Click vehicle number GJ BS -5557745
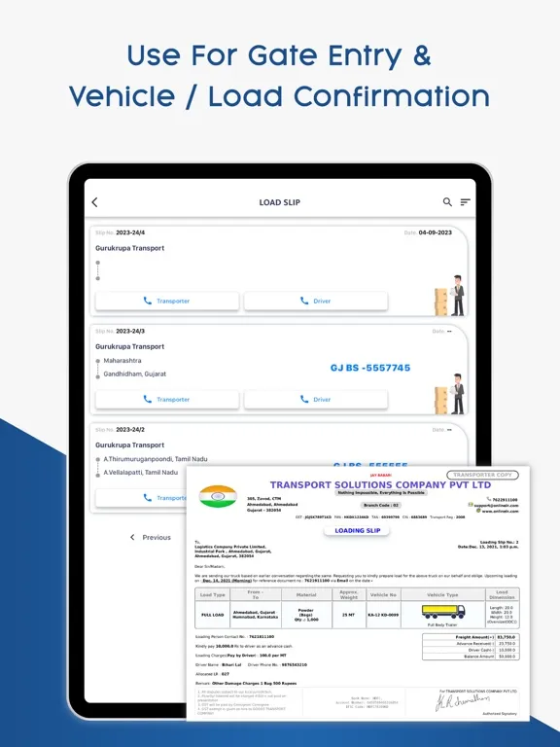The height and width of the screenshot is (747, 560). (x=370, y=368)
